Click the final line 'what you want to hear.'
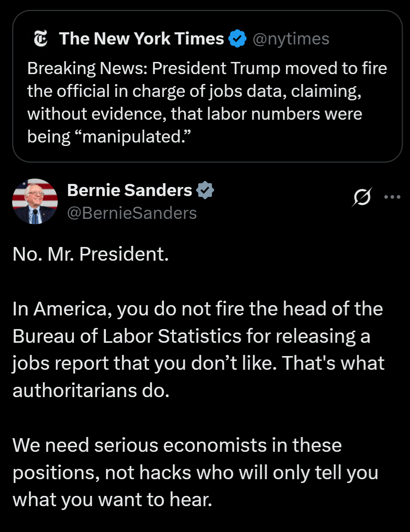Screen dimensions: 410x532 112,500
